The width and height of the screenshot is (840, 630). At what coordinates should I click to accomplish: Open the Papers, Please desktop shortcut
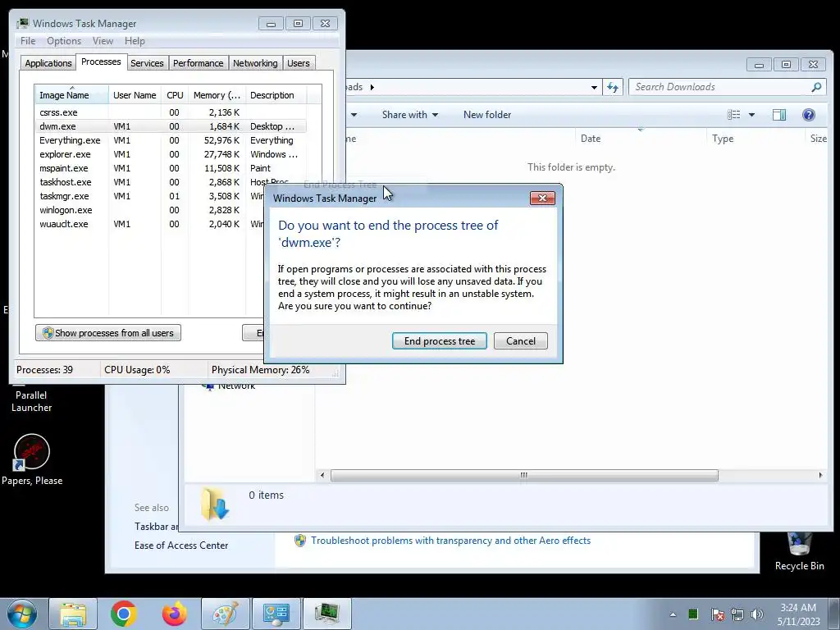click(32, 459)
